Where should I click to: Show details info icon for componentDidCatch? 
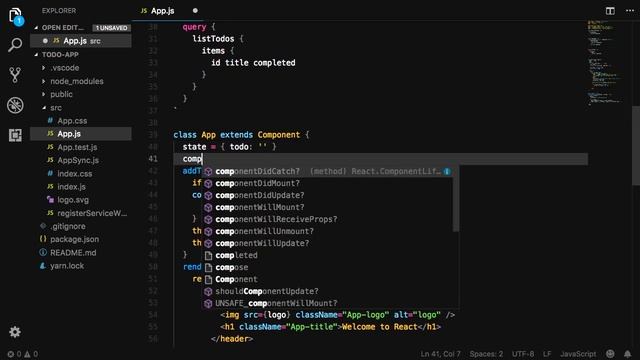[447, 171]
